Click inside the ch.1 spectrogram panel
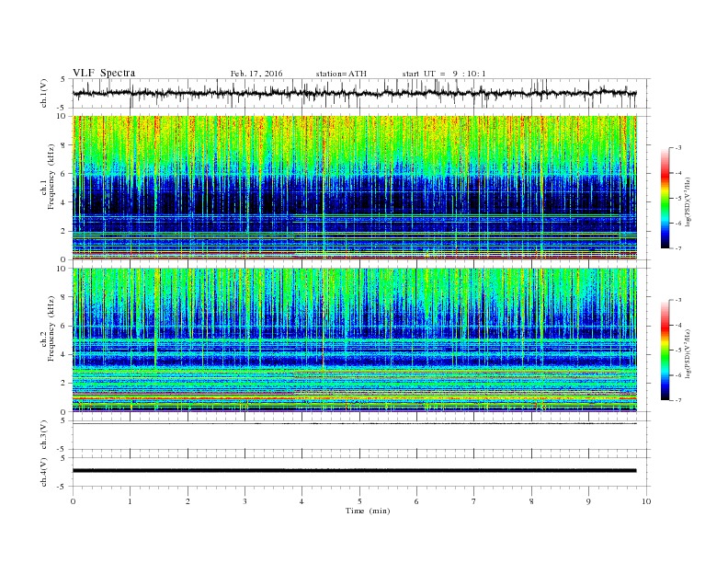This screenshot has width=728, height=563. coord(355,188)
